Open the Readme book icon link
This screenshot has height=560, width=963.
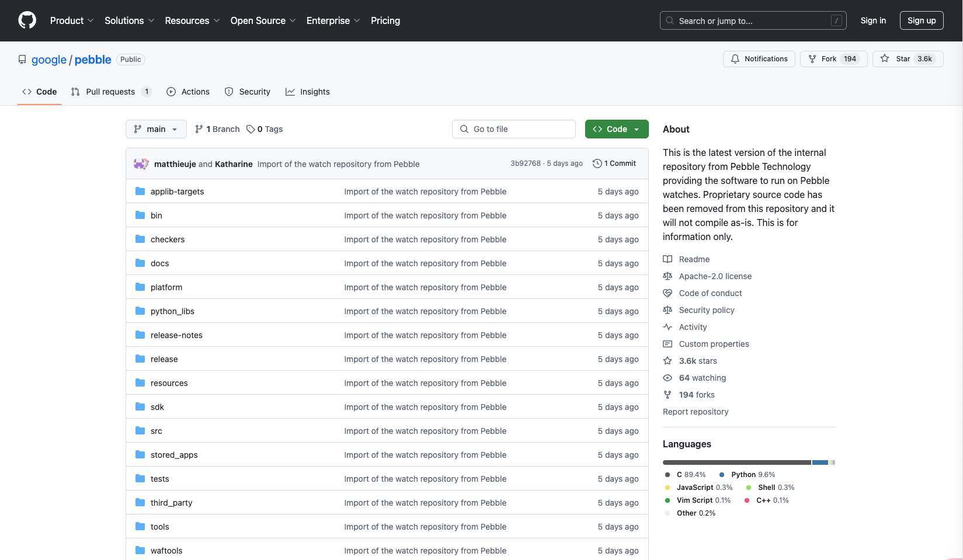coord(668,259)
